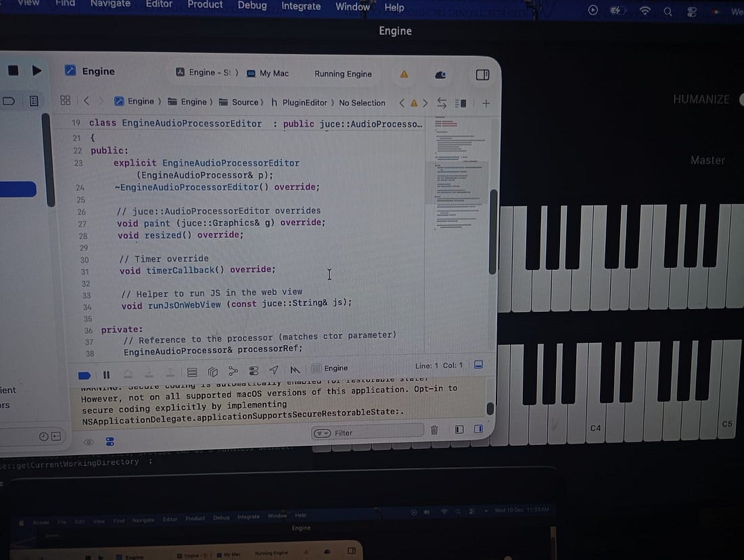Click the report navigator tab icon

(34, 101)
